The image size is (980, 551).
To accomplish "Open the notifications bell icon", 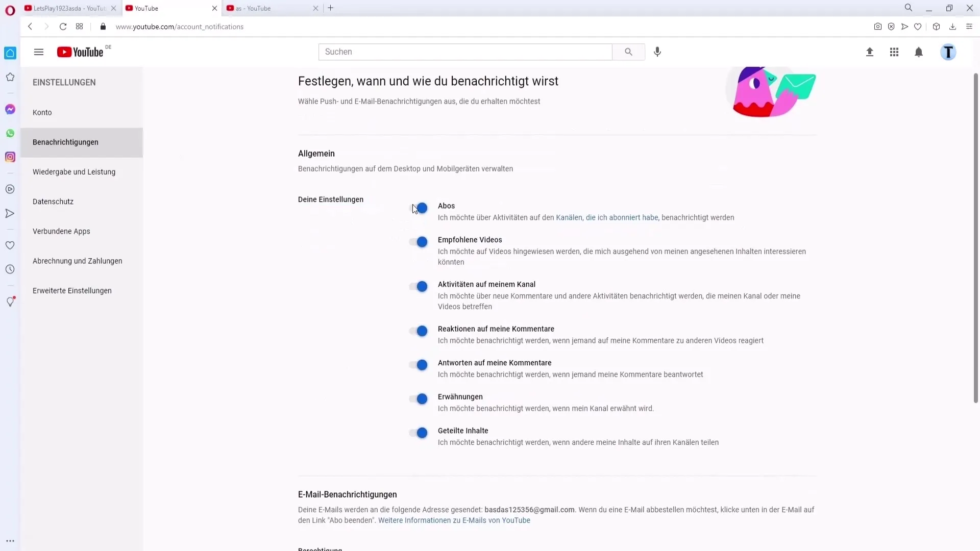I will 919,52.
